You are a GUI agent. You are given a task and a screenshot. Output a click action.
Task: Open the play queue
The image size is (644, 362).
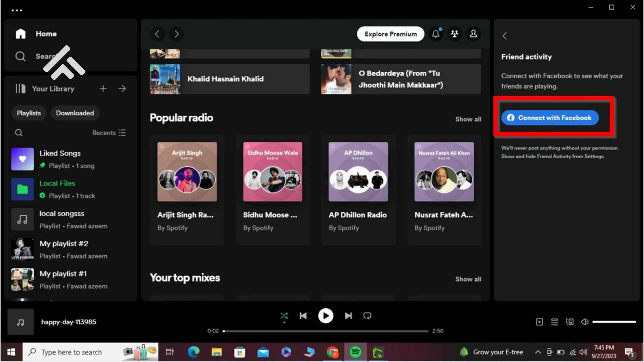coord(554,322)
